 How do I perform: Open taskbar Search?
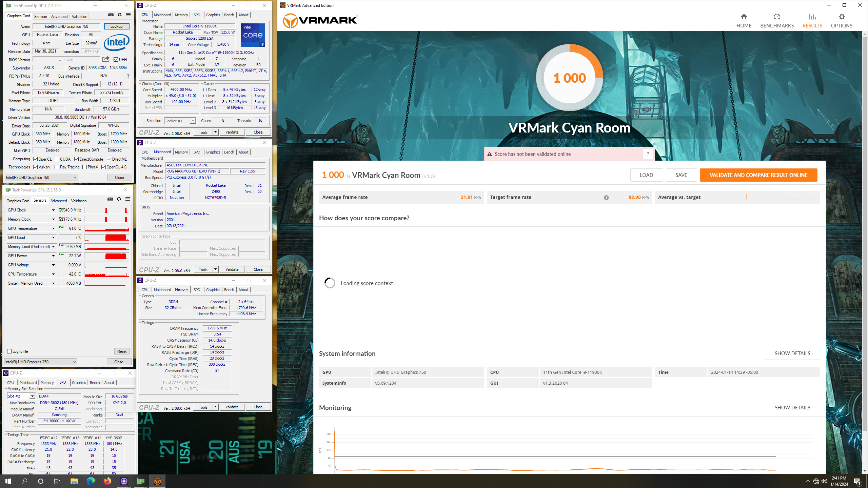pyautogui.click(x=24, y=481)
